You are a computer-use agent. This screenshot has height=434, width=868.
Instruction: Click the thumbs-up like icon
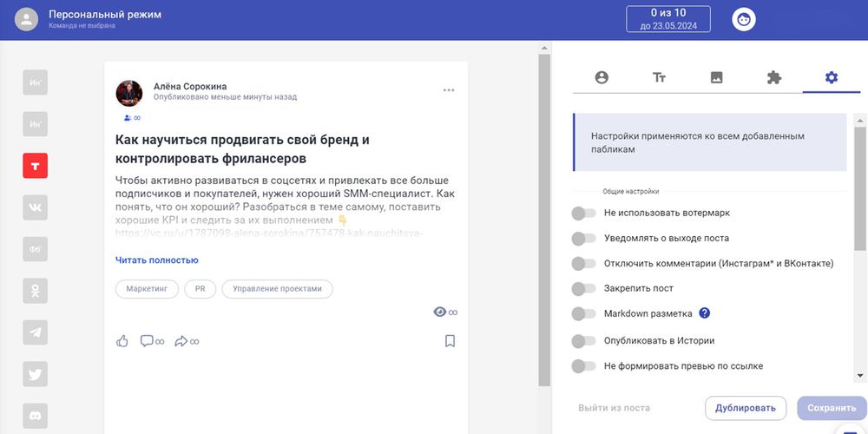pyautogui.click(x=122, y=341)
